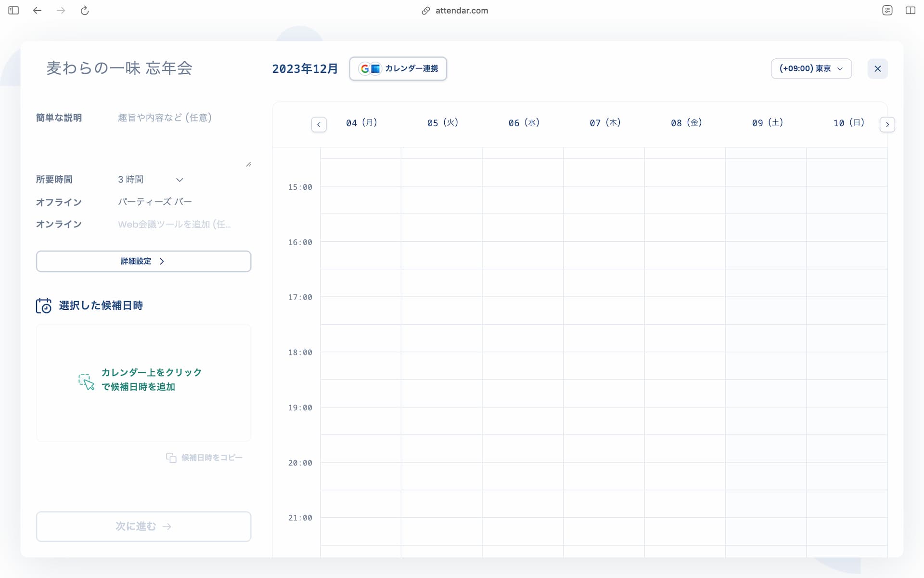Click the 21:00 time label
Viewport: 924px width, 578px height.
pyautogui.click(x=300, y=518)
